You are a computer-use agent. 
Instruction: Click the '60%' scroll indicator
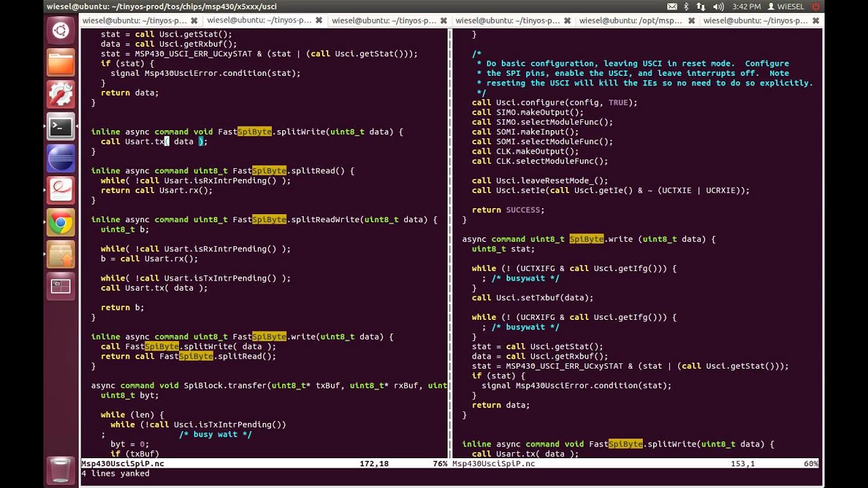pyautogui.click(x=811, y=464)
